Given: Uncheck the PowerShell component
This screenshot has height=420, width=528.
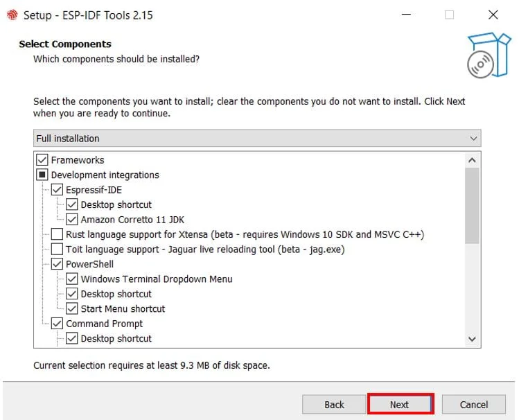Looking at the screenshot, I should (x=57, y=264).
